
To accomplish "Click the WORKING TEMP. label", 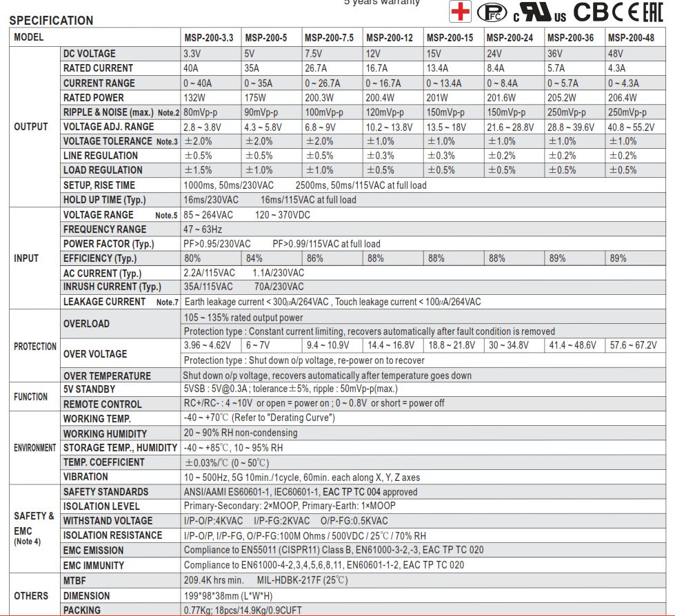I will 97,418.
